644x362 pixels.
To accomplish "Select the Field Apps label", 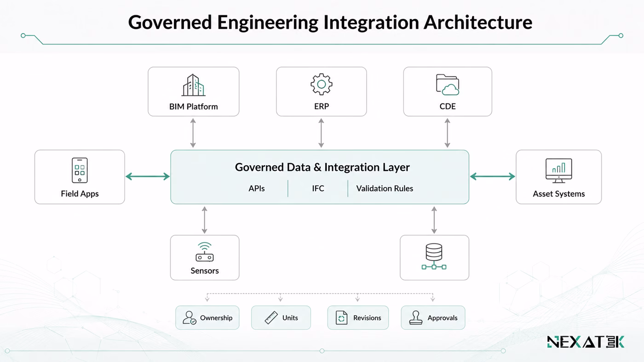I will click(80, 194).
